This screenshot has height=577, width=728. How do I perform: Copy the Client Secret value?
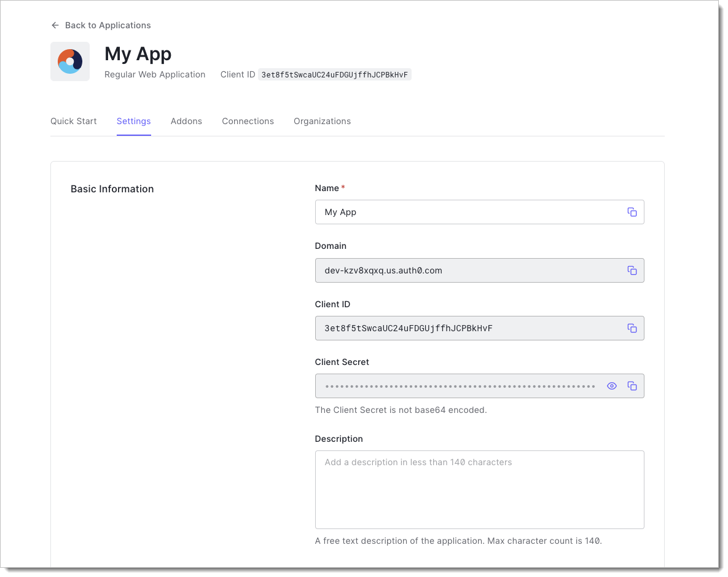(x=632, y=386)
